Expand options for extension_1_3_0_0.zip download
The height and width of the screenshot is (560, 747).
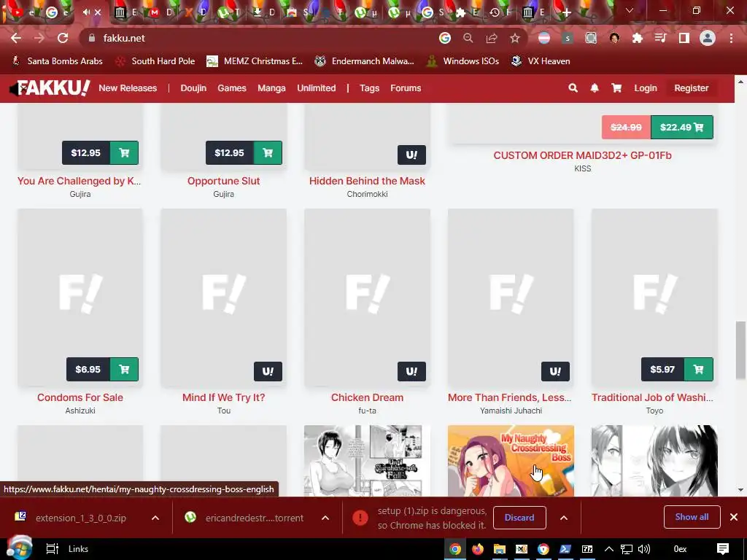(155, 518)
